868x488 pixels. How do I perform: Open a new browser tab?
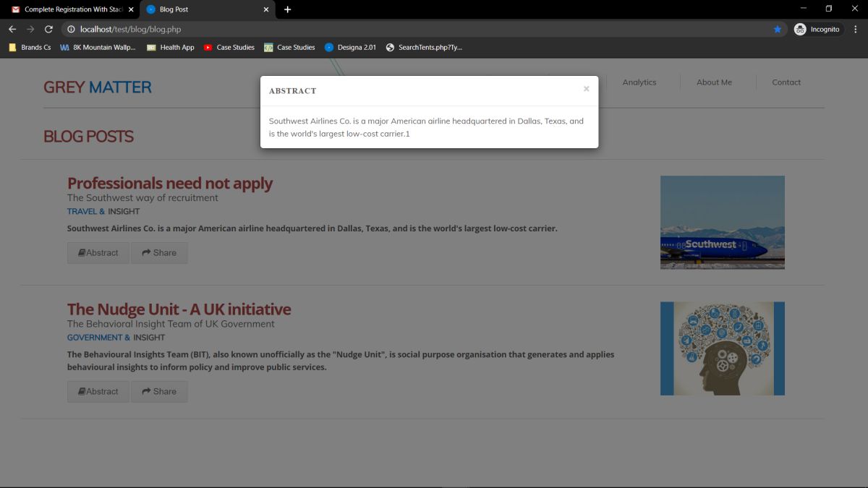click(x=287, y=9)
